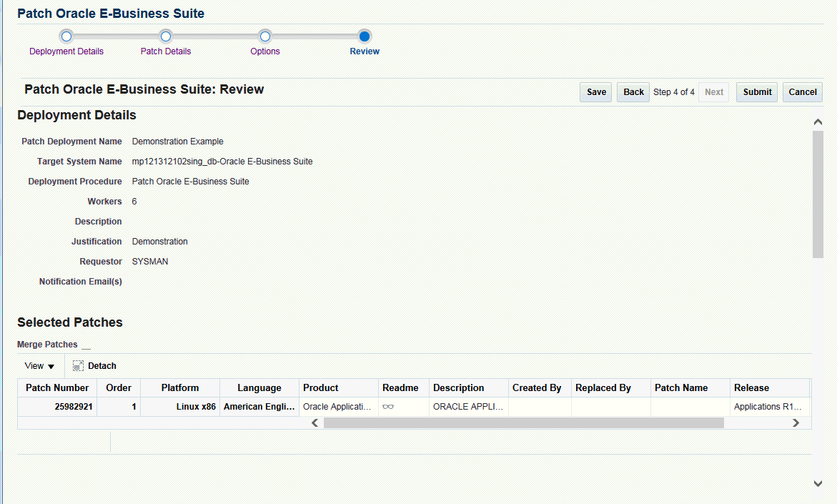Click the table scroll right arrow
This screenshot has width=837, height=504.
[x=796, y=423]
